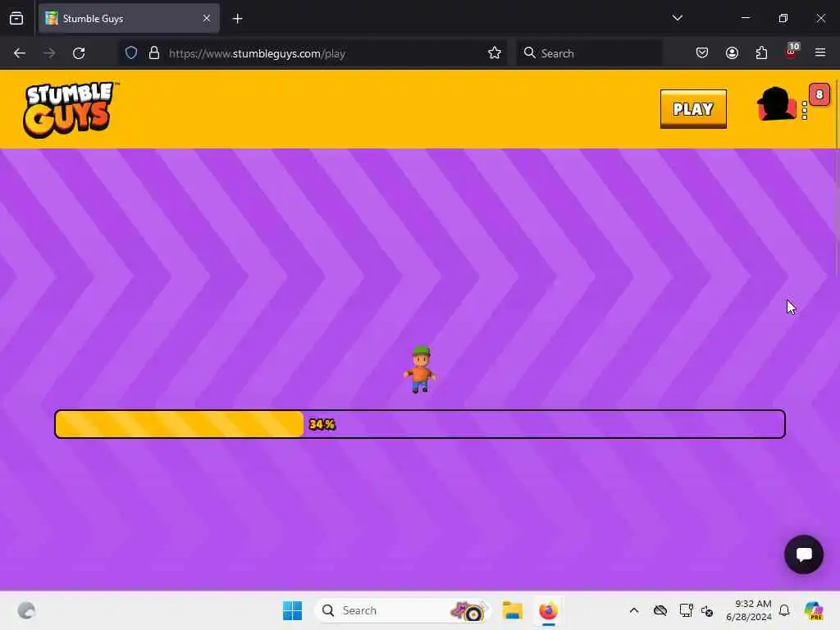Click the running Stumble Guys character
Image resolution: width=840 pixels, height=630 pixels.
(420, 370)
